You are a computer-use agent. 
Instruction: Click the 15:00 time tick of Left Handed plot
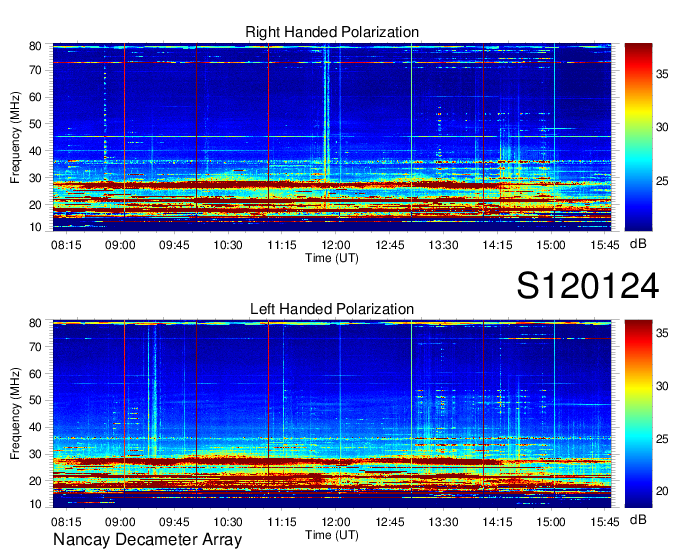(551, 522)
